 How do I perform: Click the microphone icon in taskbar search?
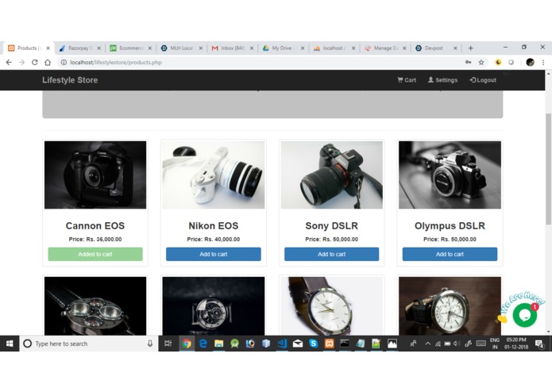[x=150, y=344]
